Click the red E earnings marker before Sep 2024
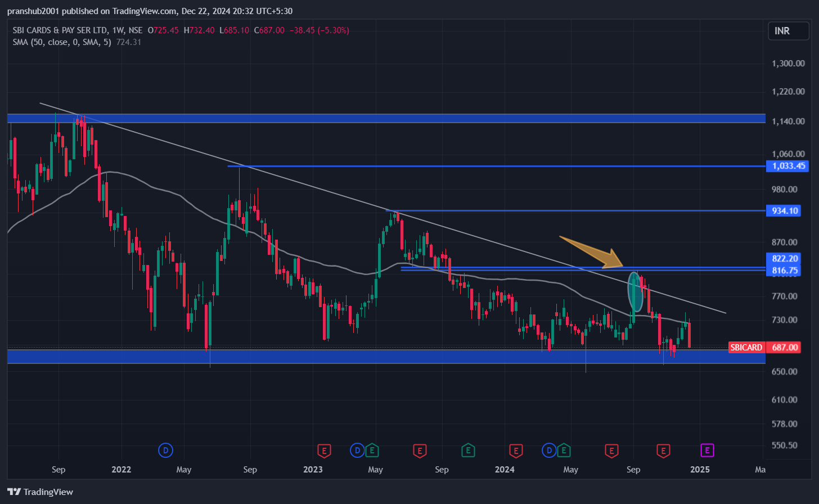819x504 pixels. coord(611,450)
